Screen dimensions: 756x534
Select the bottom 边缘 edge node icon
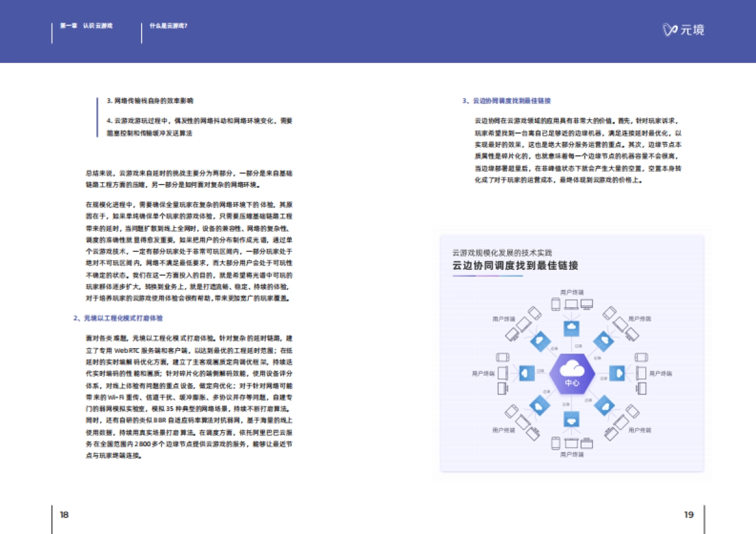point(571,420)
